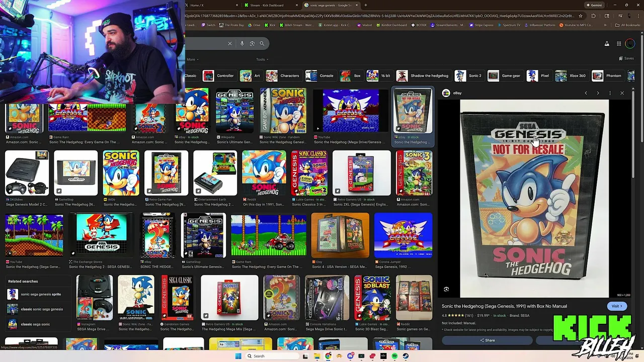Open Chrome from the taskbar

click(x=328, y=356)
